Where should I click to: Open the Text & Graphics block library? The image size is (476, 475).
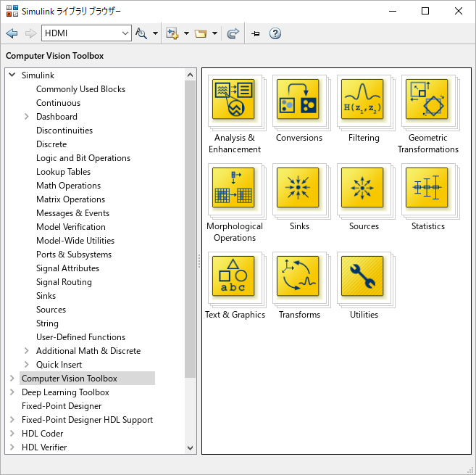coord(233,276)
